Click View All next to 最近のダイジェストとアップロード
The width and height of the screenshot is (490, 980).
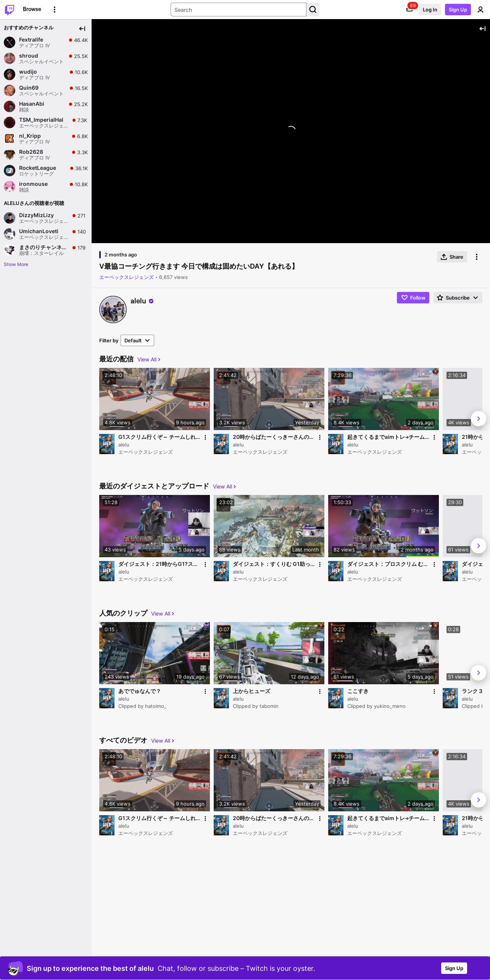(224, 487)
